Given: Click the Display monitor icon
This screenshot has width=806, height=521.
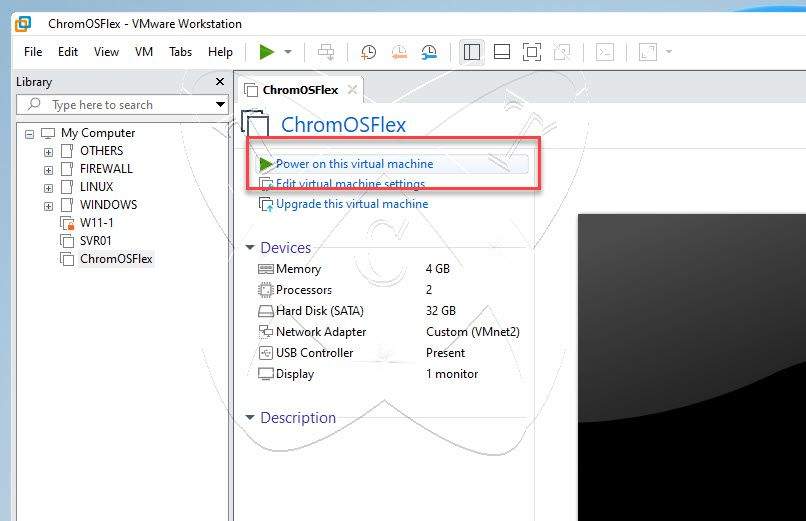Looking at the screenshot, I should pos(266,374).
